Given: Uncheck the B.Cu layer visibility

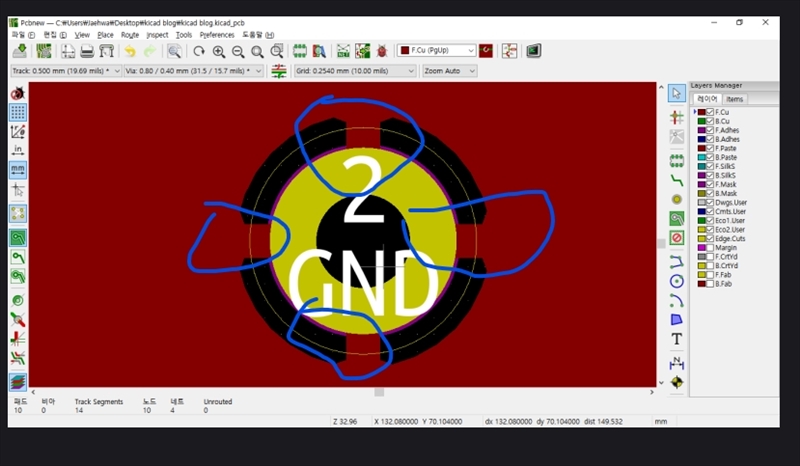Looking at the screenshot, I should (x=710, y=121).
